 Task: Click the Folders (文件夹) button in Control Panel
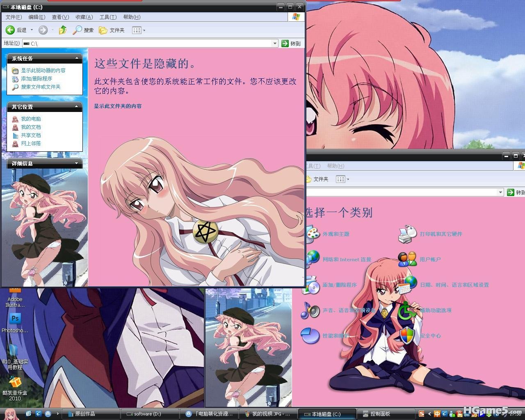tap(317, 179)
